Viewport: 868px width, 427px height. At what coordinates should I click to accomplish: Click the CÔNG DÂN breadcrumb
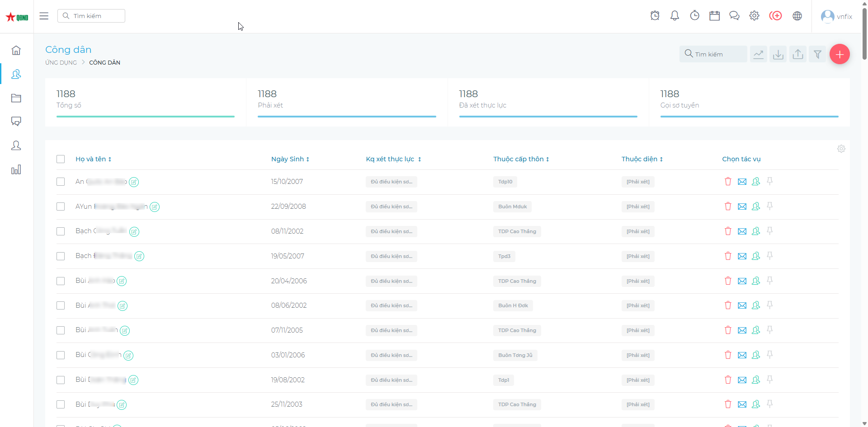pyautogui.click(x=104, y=63)
